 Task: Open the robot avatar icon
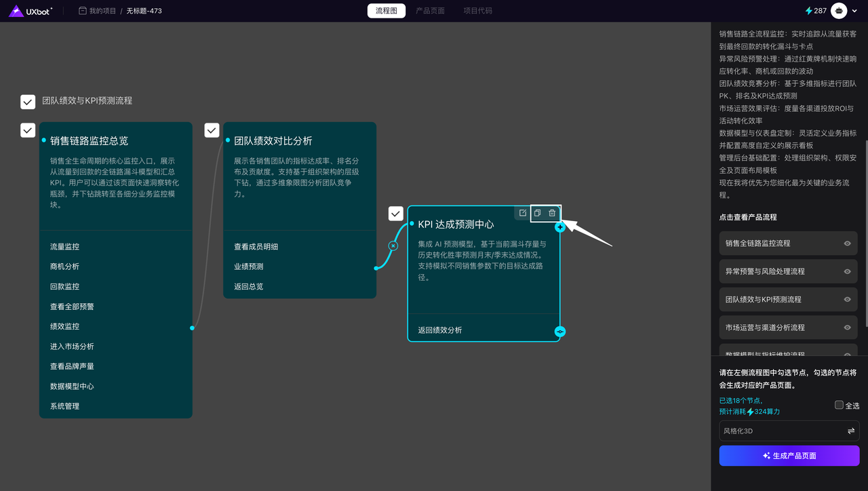click(840, 11)
